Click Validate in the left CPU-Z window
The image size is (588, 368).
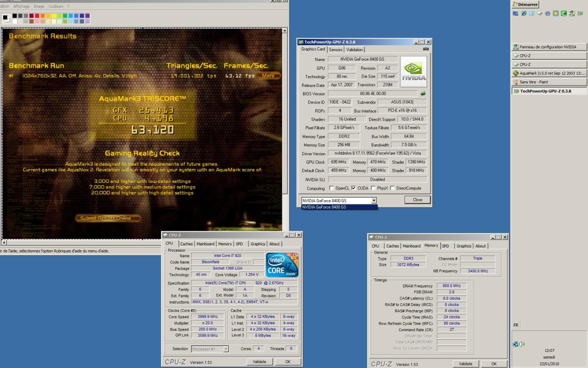(259, 362)
